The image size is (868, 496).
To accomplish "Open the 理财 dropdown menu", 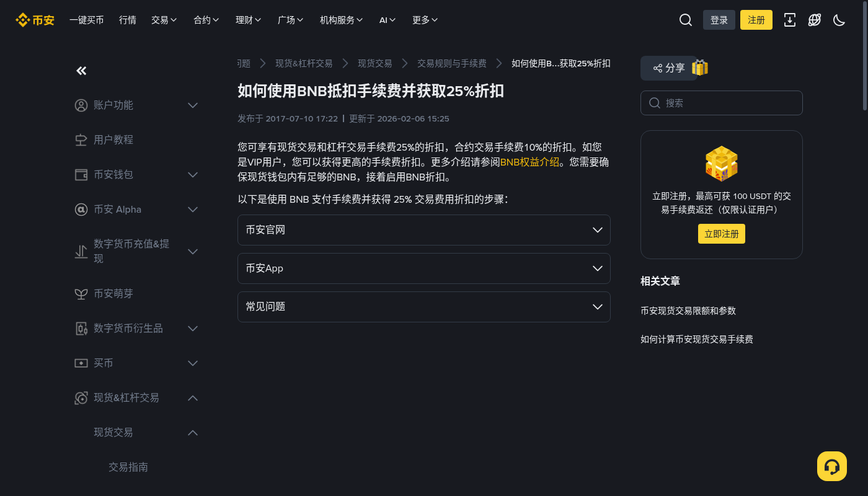I will pos(249,20).
